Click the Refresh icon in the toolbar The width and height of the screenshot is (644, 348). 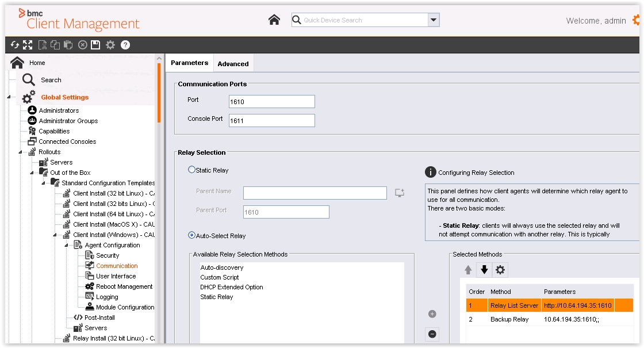tap(15, 45)
